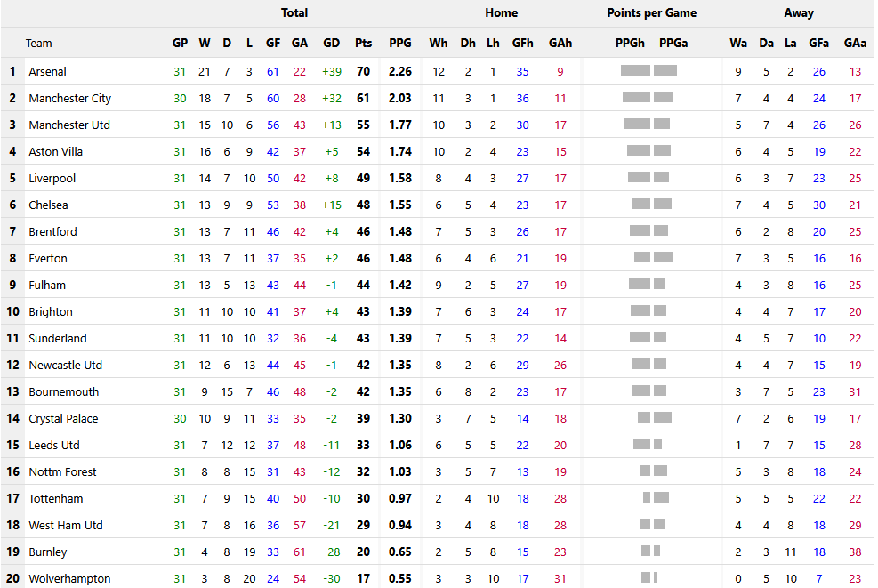878x588 pixels.
Task: Sort by GAa away goals against header
Action: tap(855, 43)
